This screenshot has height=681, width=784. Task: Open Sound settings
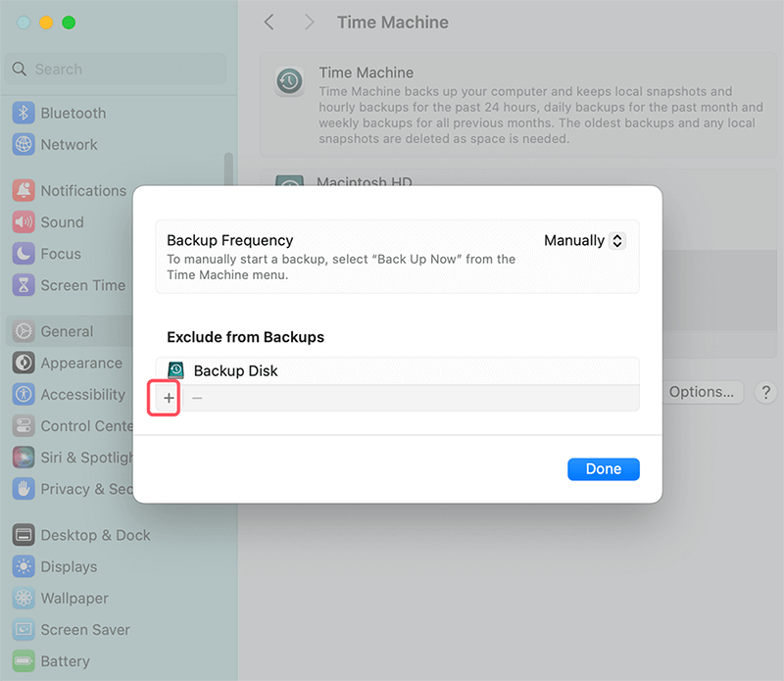pyautogui.click(x=59, y=222)
